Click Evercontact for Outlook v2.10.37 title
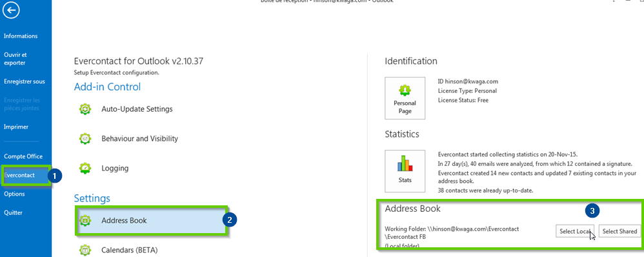644x257 pixels. (x=138, y=61)
